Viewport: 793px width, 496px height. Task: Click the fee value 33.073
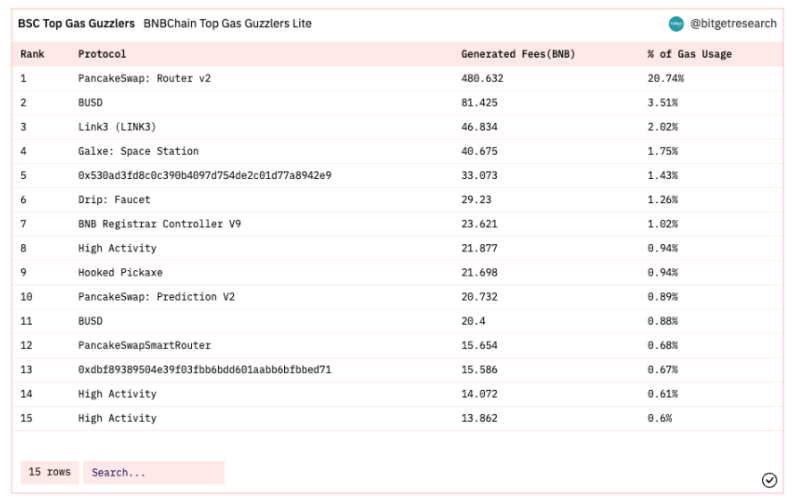pyautogui.click(x=479, y=175)
